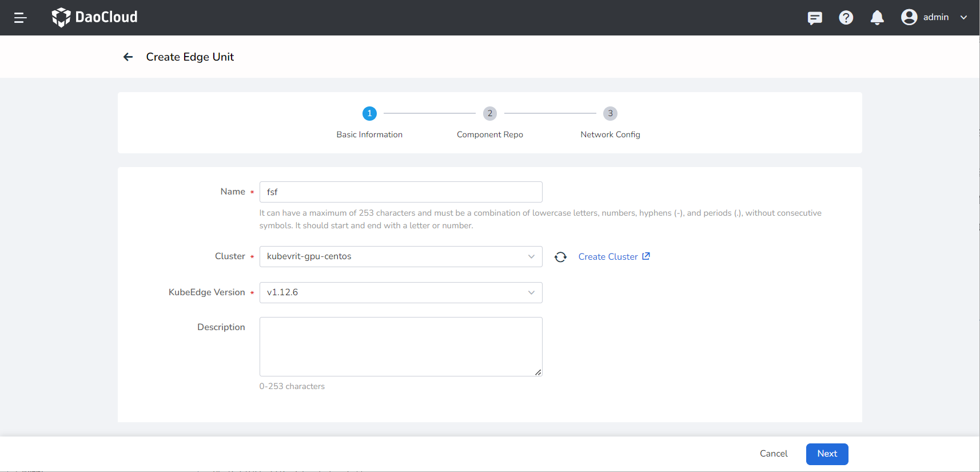Open the Create Cluster link
This screenshot has height=472, width=980.
[x=608, y=257]
